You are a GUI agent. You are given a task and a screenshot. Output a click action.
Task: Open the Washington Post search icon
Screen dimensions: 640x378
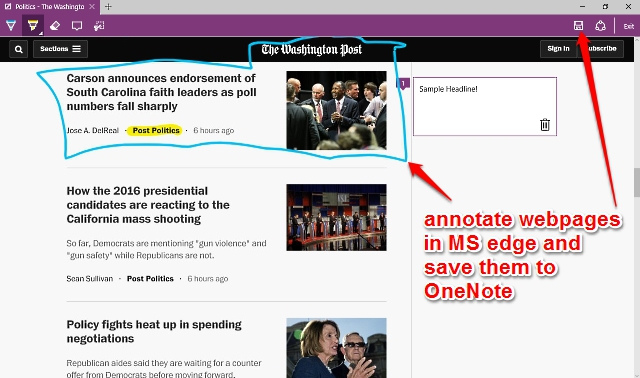point(18,49)
